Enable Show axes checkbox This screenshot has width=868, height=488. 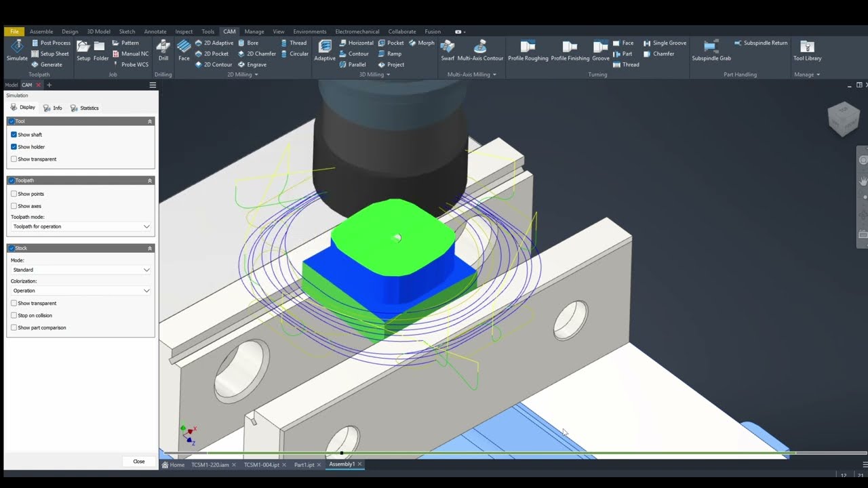14,206
